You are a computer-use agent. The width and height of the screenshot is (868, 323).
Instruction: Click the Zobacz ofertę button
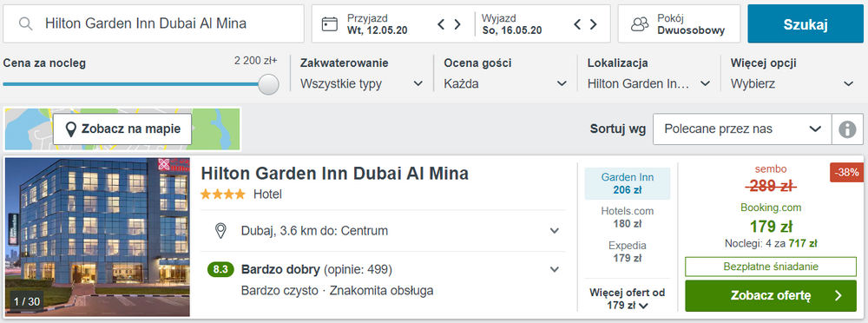771,296
